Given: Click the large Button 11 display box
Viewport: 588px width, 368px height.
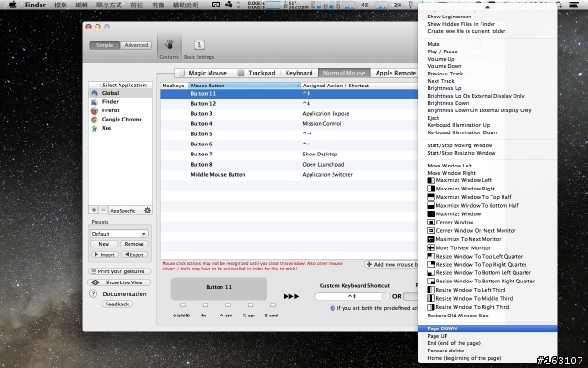Looking at the screenshot, I should 219,287.
